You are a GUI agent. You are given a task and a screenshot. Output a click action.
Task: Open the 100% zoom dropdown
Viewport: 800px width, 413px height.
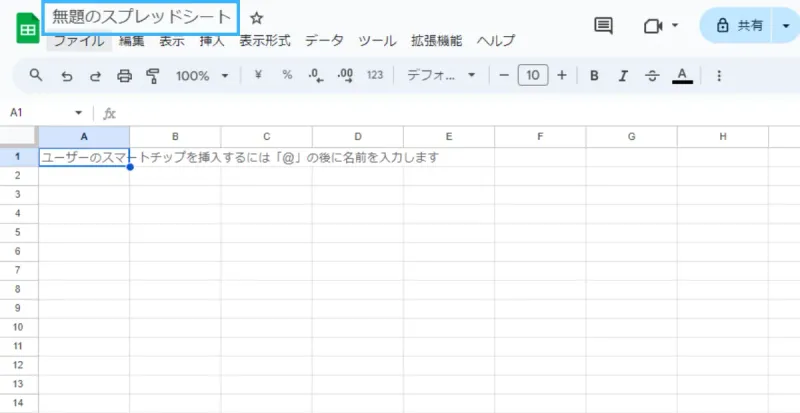[202, 76]
